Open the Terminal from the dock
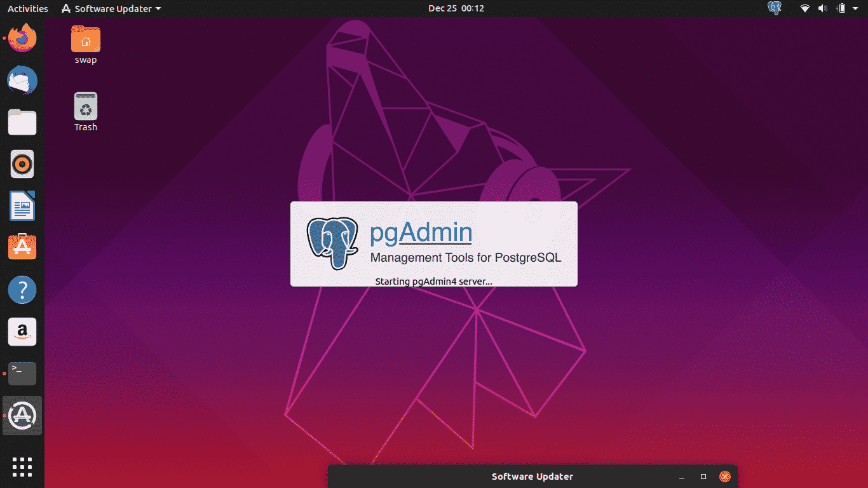Viewport: 868px width, 488px height. 22,374
